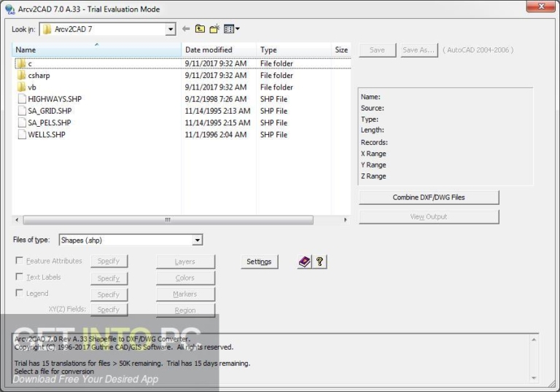Click the '11/1/1996 2:04 AM' date cell
Screen dimensions: 560x392
click(x=216, y=134)
